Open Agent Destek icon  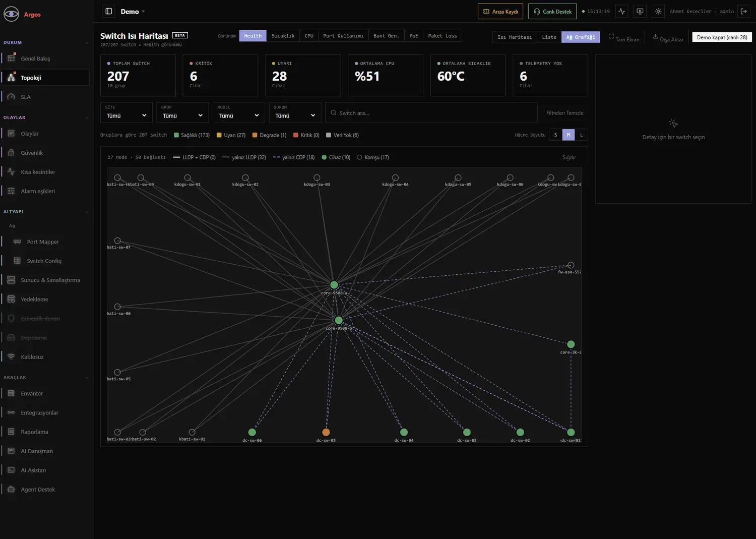click(11, 489)
